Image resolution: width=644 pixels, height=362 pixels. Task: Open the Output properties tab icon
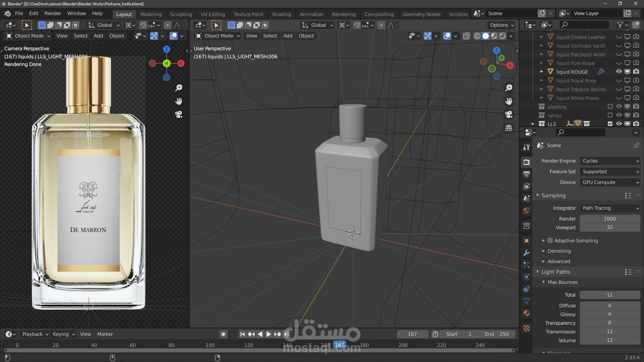click(527, 174)
